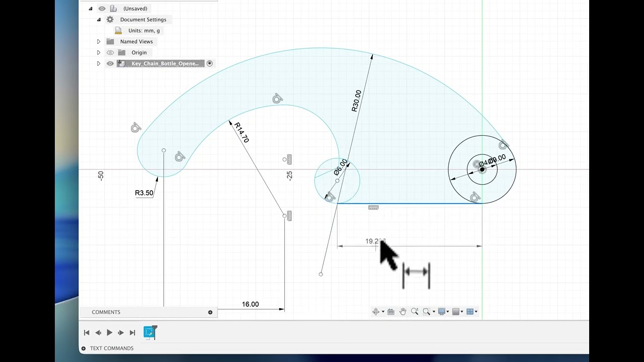Image resolution: width=644 pixels, height=362 pixels.
Task: Select the Origin label in browser
Action: coord(139,52)
